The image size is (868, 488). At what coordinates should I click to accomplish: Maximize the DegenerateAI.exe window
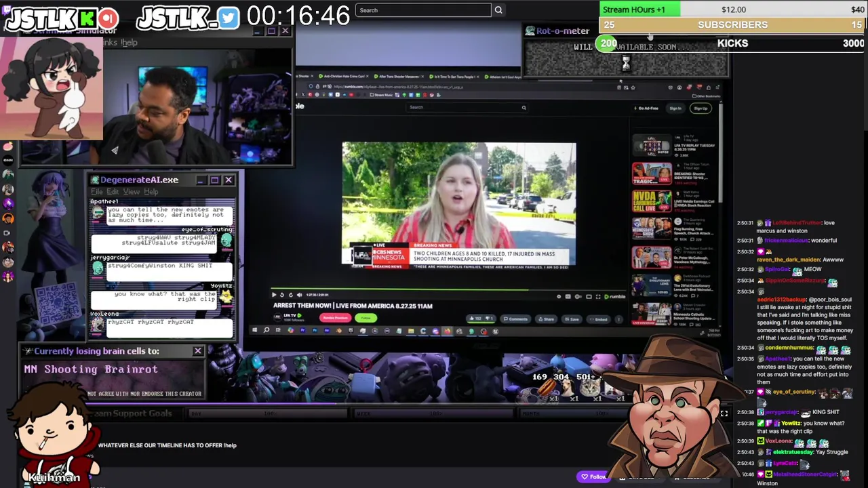[x=214, y=180]
